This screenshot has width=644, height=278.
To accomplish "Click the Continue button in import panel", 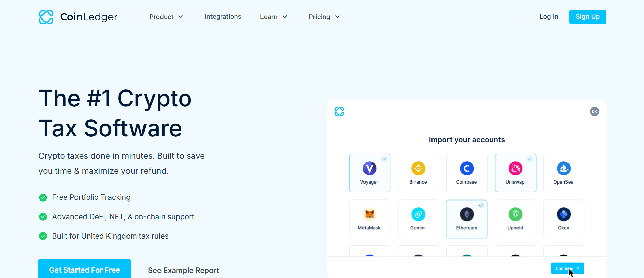I will point(567,268).
